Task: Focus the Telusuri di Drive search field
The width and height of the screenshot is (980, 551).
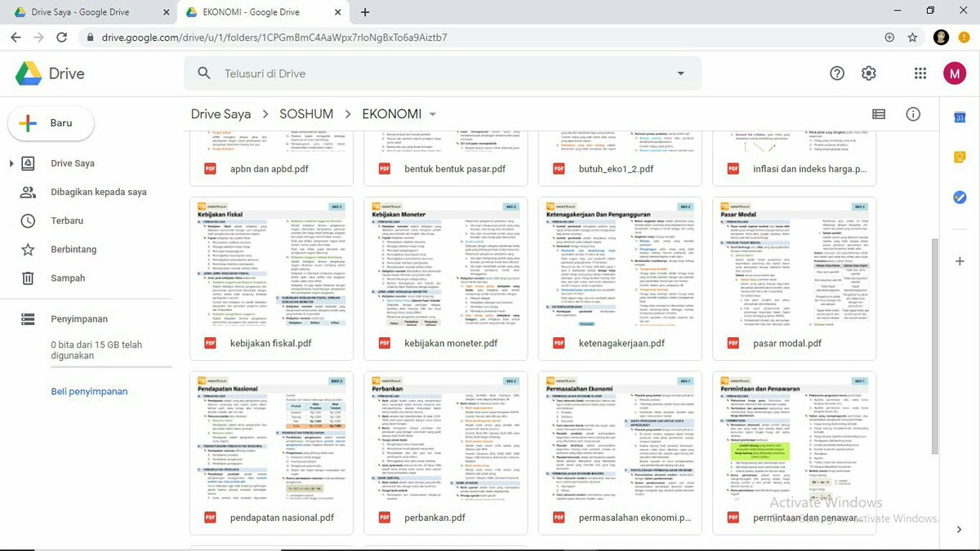Action: [441, 73]
